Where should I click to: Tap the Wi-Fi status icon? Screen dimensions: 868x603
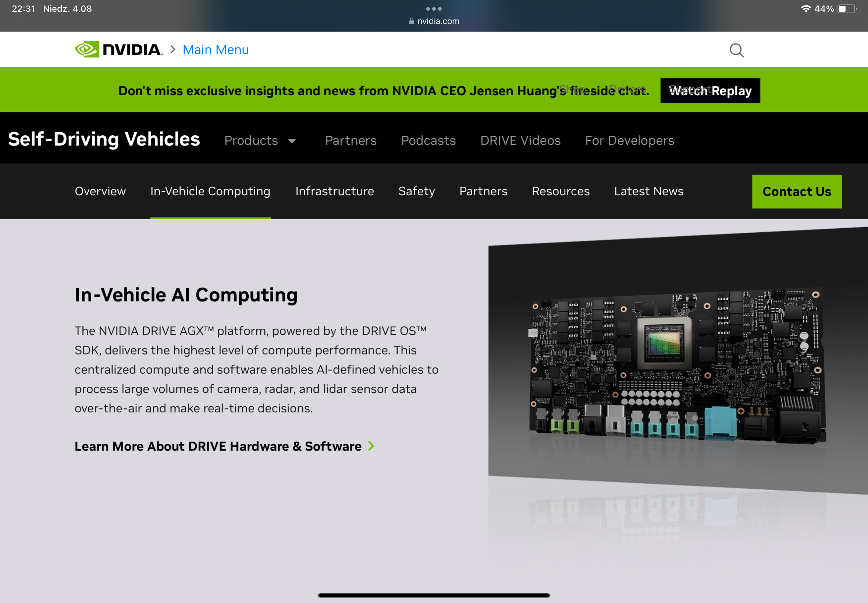(805, 9)
